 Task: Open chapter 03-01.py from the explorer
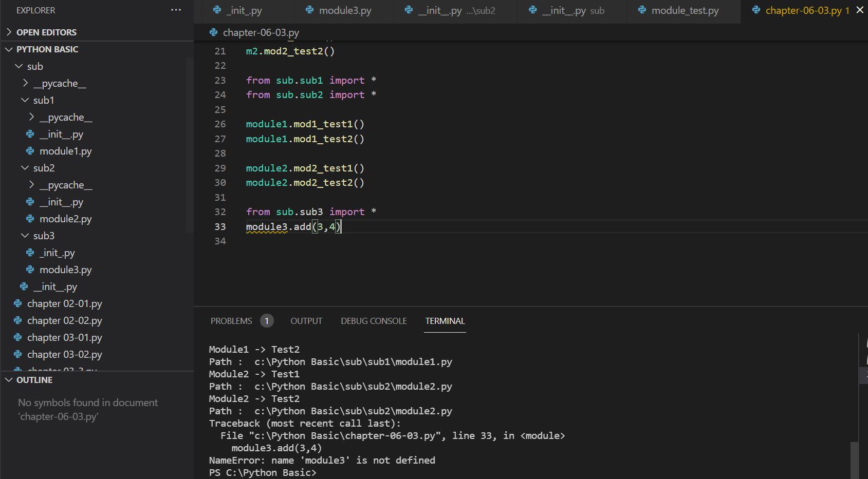tap(64, 337)
